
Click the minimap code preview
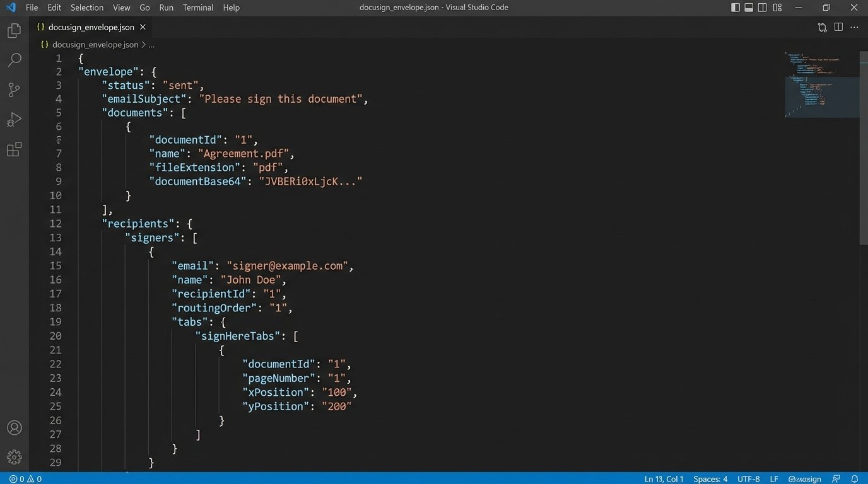point(821,85)
